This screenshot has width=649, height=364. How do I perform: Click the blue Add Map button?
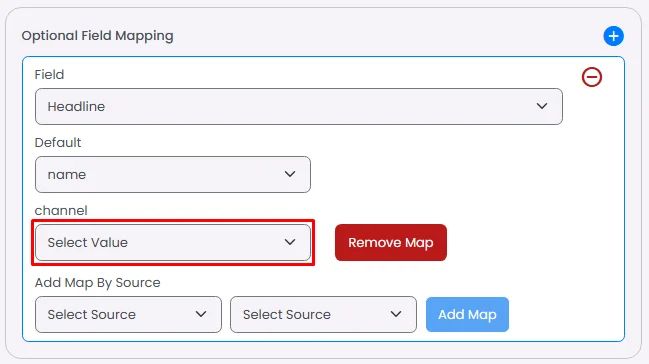(x=467, y=314)
